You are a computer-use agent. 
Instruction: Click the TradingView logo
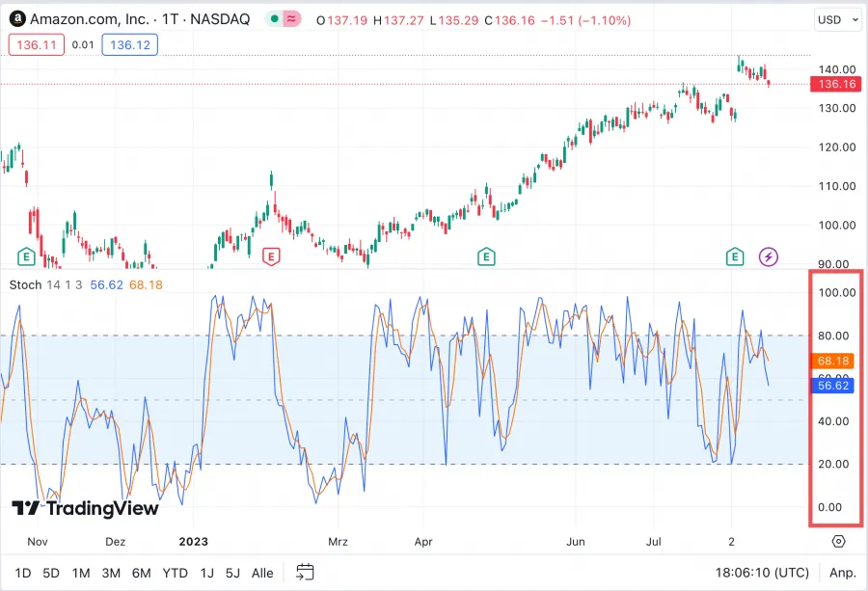pos(85,509)
